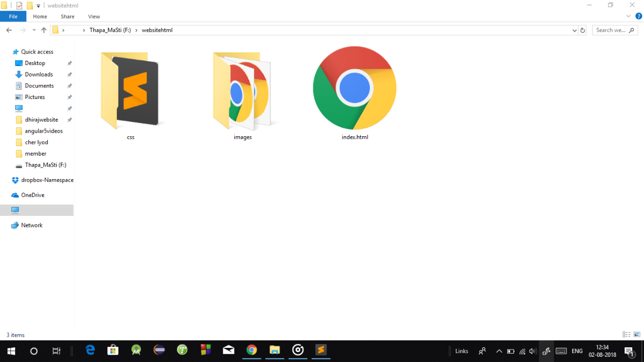This screenshot has width=644, height=362.
Task: Launch Eclipse from taskbar
Action: point(159,350)
